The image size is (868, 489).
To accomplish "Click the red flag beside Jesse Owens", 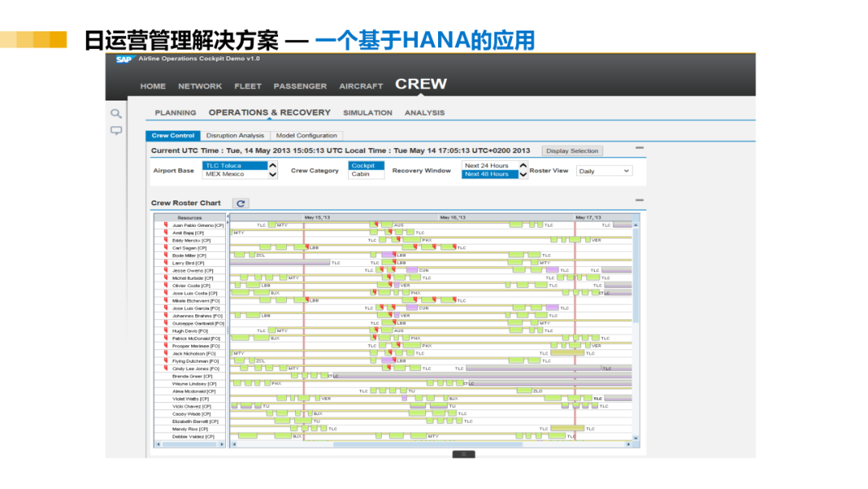I will pyautogui.click(x=165, y=271).
